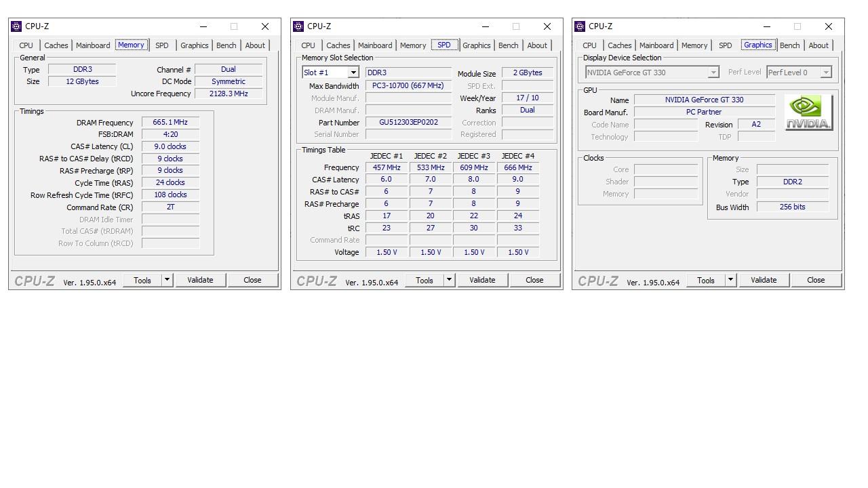Open the NVIDIA GeForce GT 330 device dropdown
The height and width of the screenshot is (488, 868).
click(713, 73)
